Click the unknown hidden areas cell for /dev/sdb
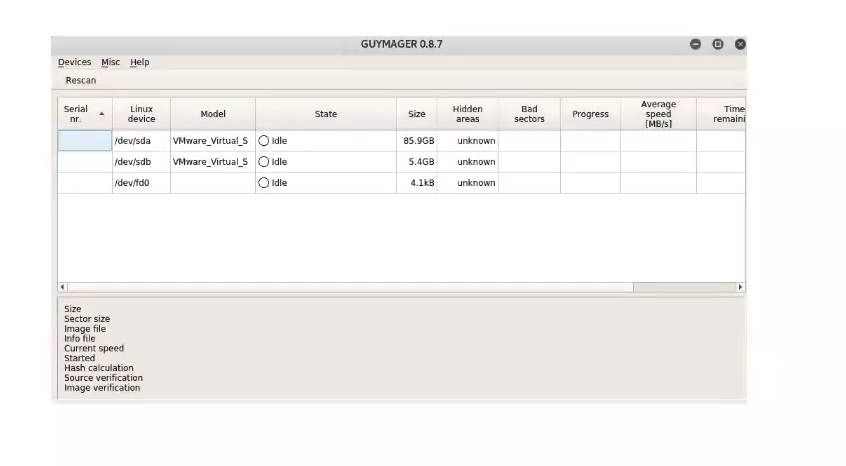The image size is (846, 466). click(468, 162)
